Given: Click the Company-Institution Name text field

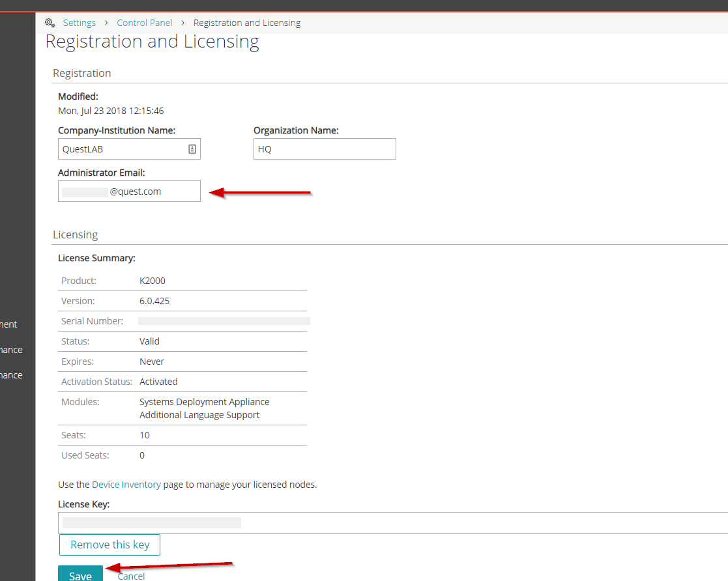Looking at the screenshot, I should click(x=124, y=149).
